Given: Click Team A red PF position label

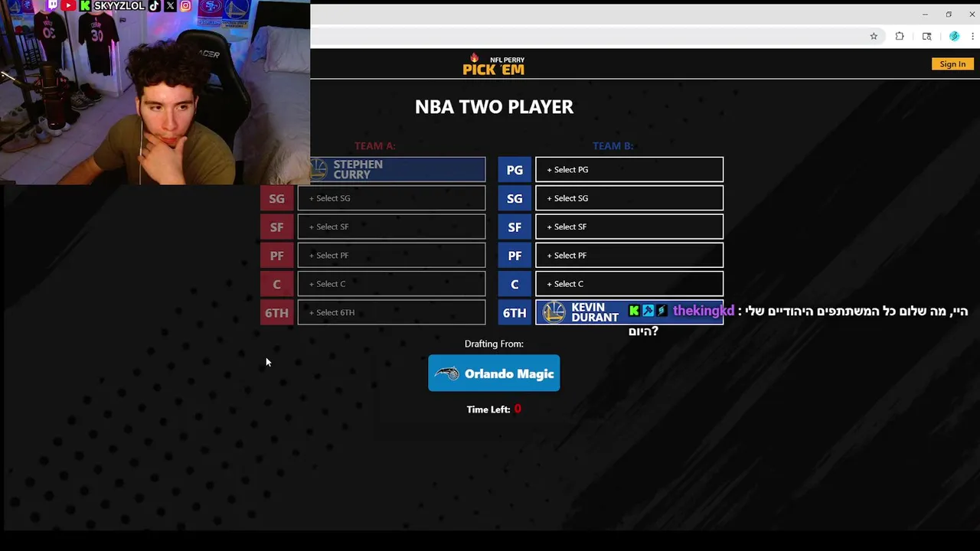Looking at the screenshot, I should [276, 256].
